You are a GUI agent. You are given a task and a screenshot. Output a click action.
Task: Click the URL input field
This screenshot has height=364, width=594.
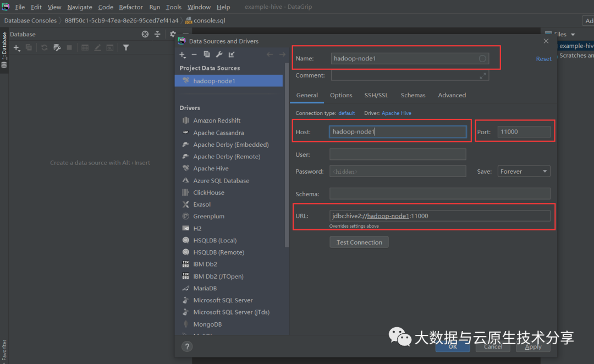(x=440, y=216)
